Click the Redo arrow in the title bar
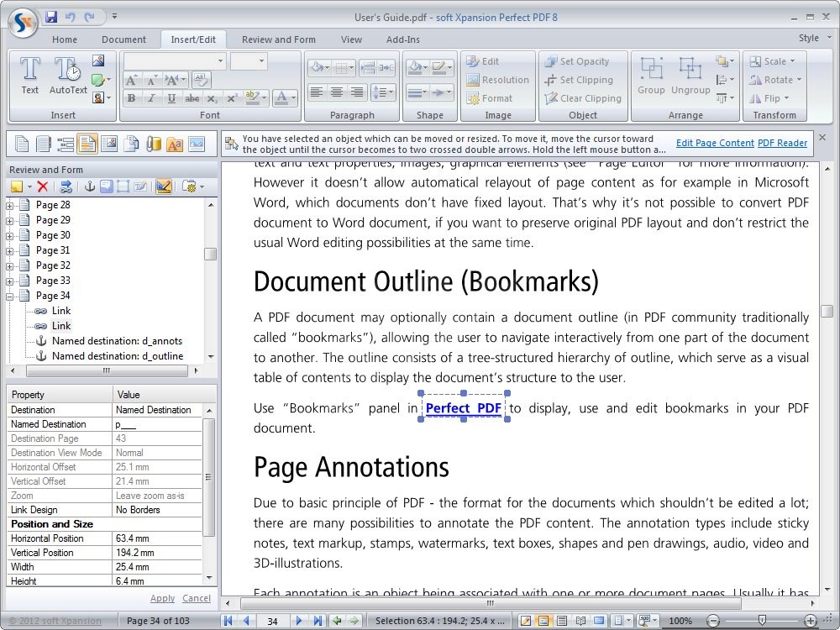The height and width of the screenshot is (630, 840). point(90,17)
